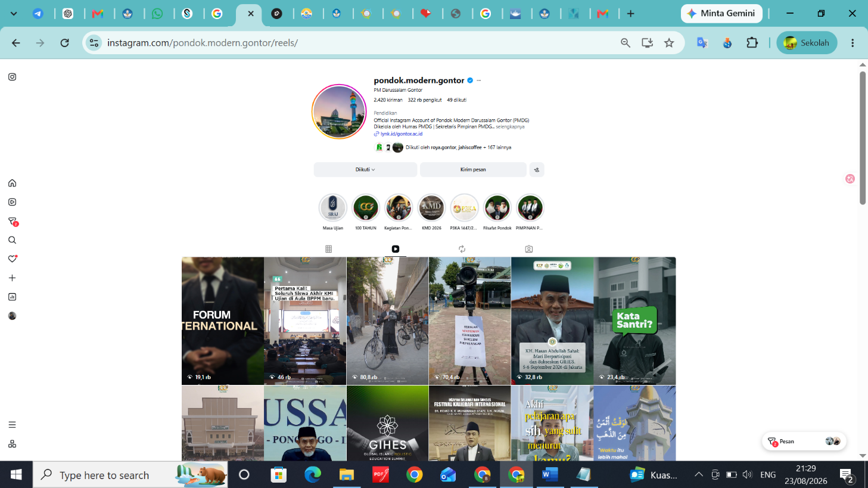Open the Instagram logo home link

coord(12,77)
